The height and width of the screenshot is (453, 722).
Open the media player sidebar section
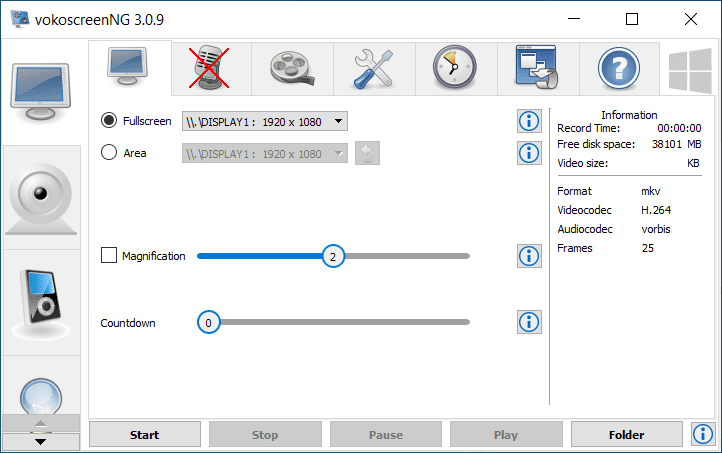41,302
